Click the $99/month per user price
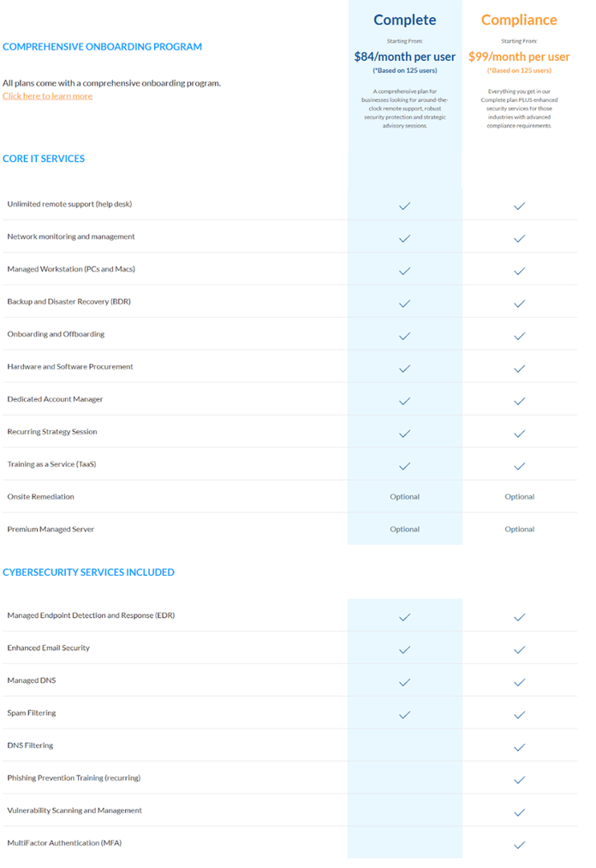 518,57
